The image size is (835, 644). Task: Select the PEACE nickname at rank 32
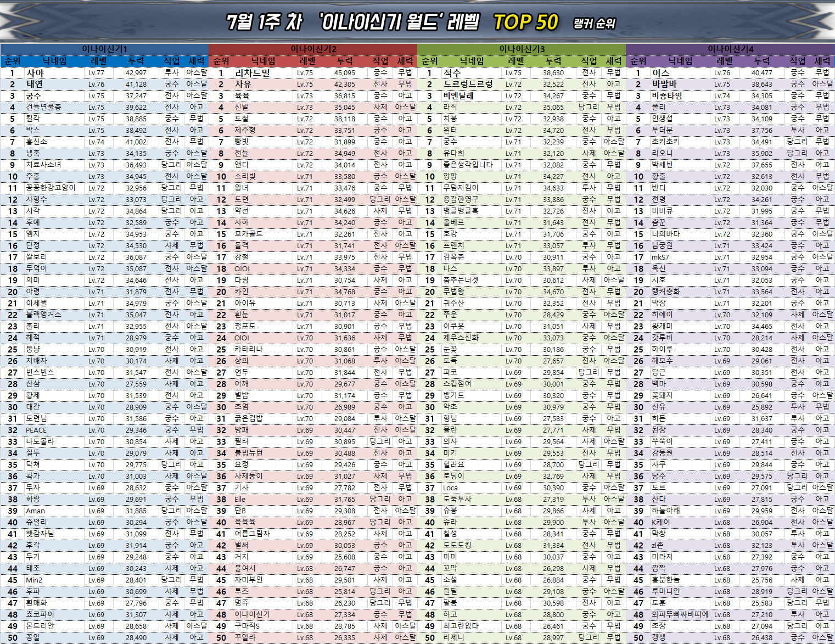(36, 430)
